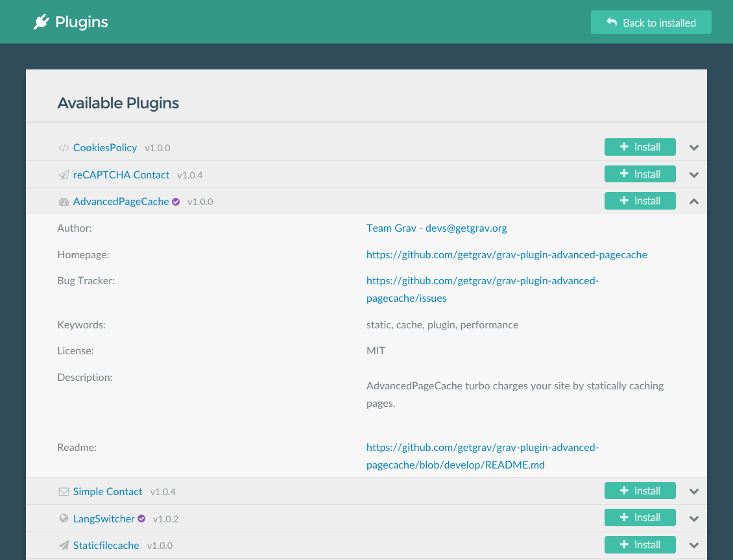Expand the LangSwitcher plugin details

693,518
